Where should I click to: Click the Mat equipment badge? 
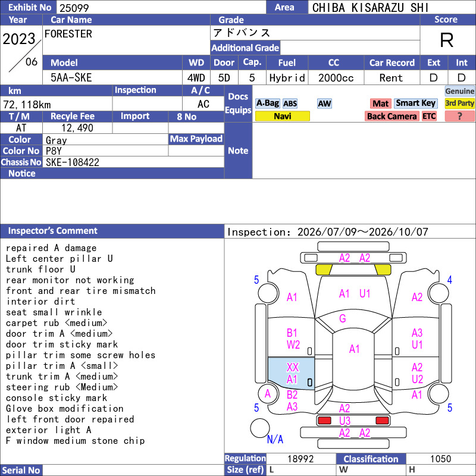(x=380, y=104)
